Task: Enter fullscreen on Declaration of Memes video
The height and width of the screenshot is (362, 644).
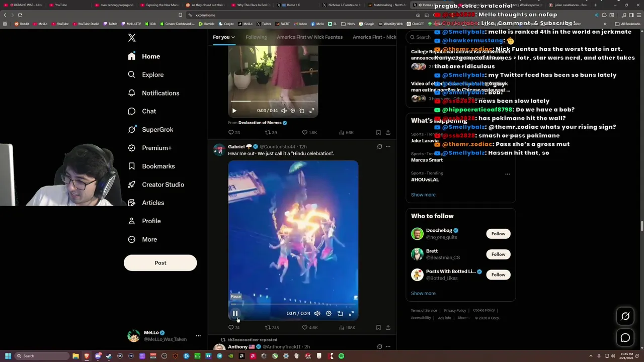Action: point(311,111)
